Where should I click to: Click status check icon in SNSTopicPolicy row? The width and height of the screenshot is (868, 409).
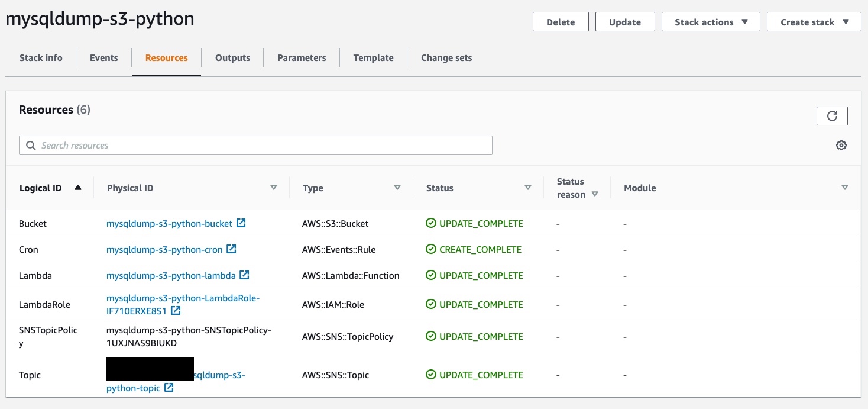(x=431, y=336)
